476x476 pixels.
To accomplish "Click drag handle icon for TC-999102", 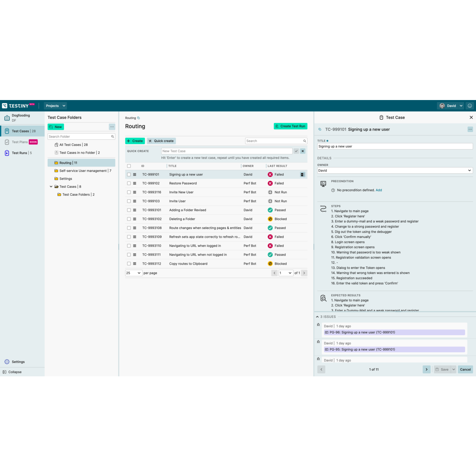I will (x=135, y=183).
